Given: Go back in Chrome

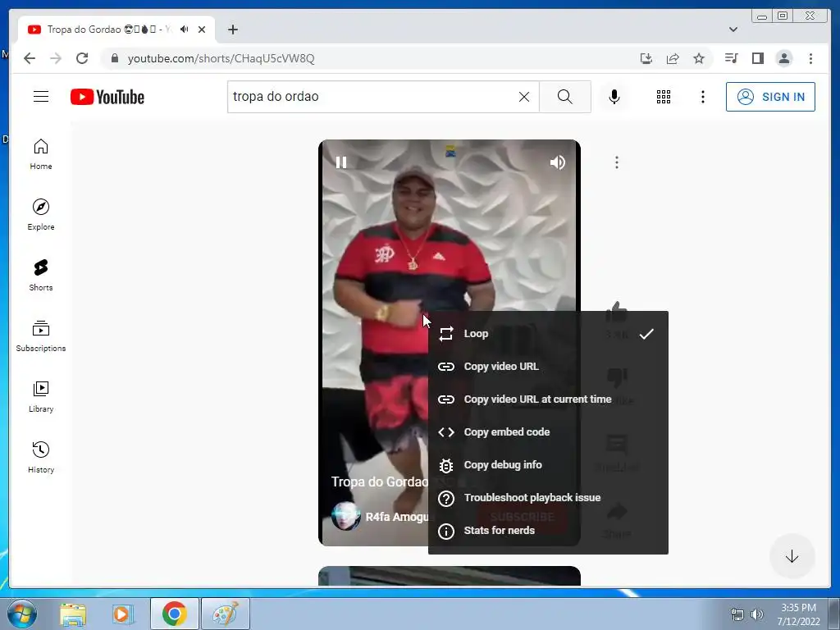Looking at the screenshot, I should [x=30, y=58].
